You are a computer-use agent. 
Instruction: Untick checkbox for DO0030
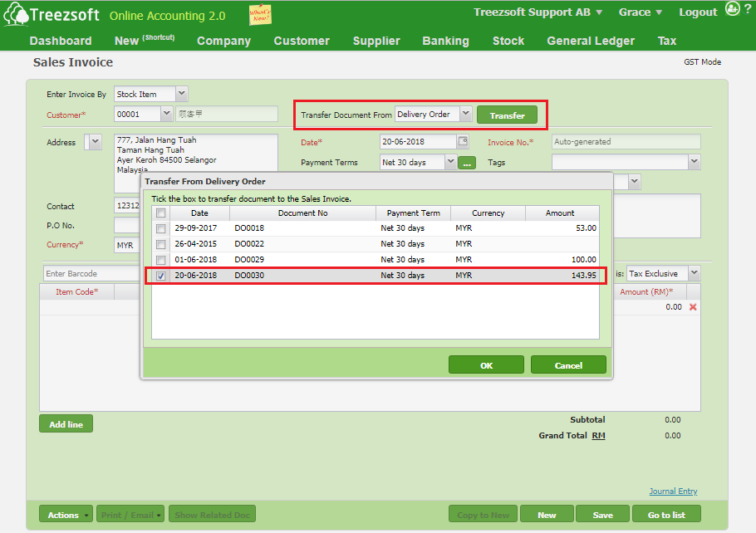click(x=161, y=276)
